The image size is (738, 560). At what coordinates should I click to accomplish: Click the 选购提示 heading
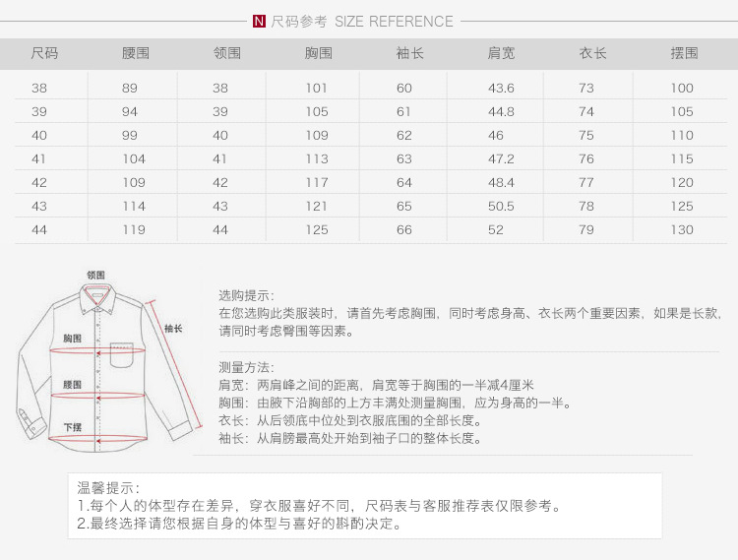pos(246,295)
